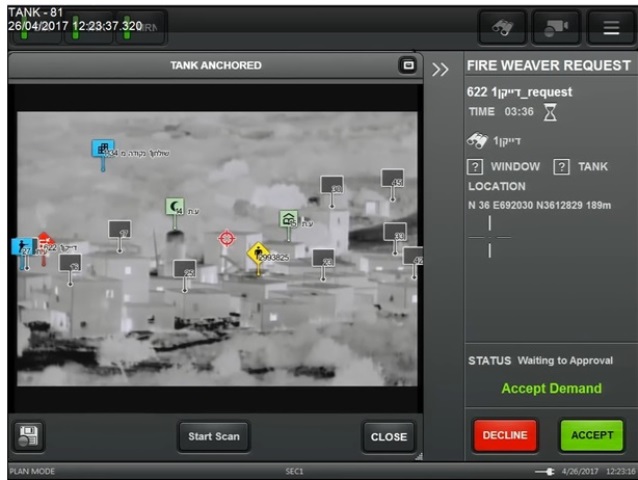Decline the Fire Weaver request
Viewport: 638px width, 480px height.
(x=504, y=436)
